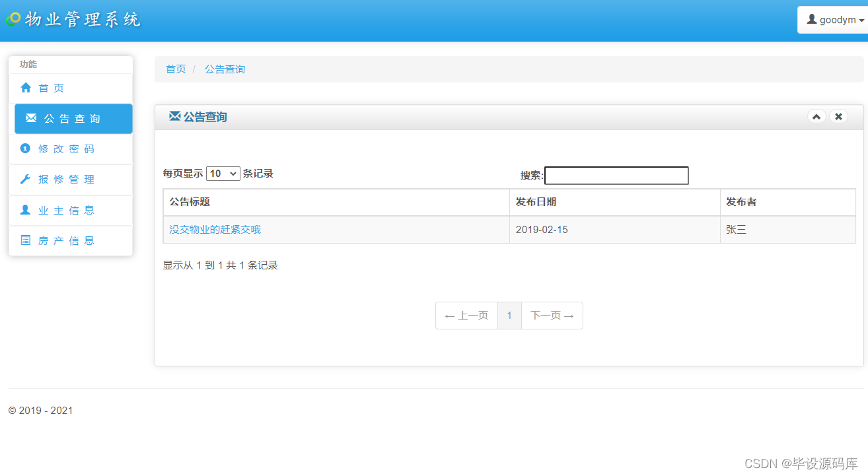Focus the 搜索 search input field
The width and height of the screenshot is (868, 476).
point(616,176)
